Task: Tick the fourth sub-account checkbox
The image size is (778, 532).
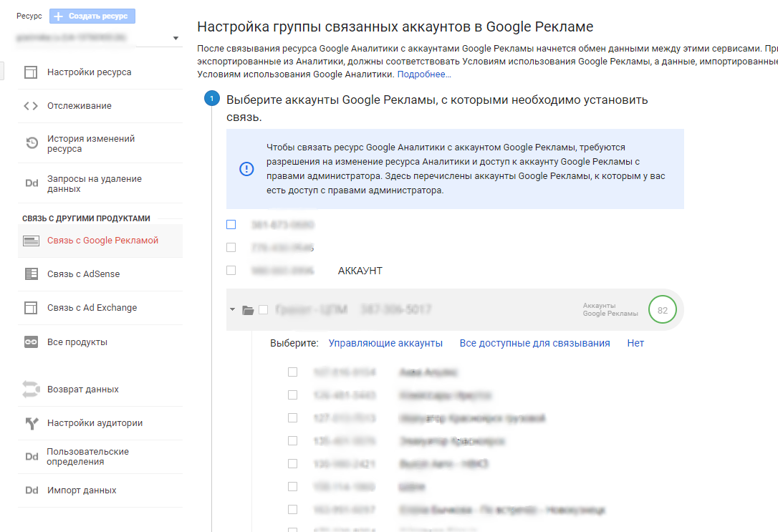Action: click(293, 441)
